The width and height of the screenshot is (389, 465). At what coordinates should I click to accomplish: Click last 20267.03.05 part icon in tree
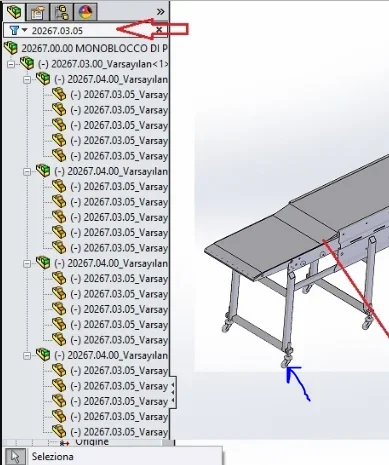[x=59, y=431]
